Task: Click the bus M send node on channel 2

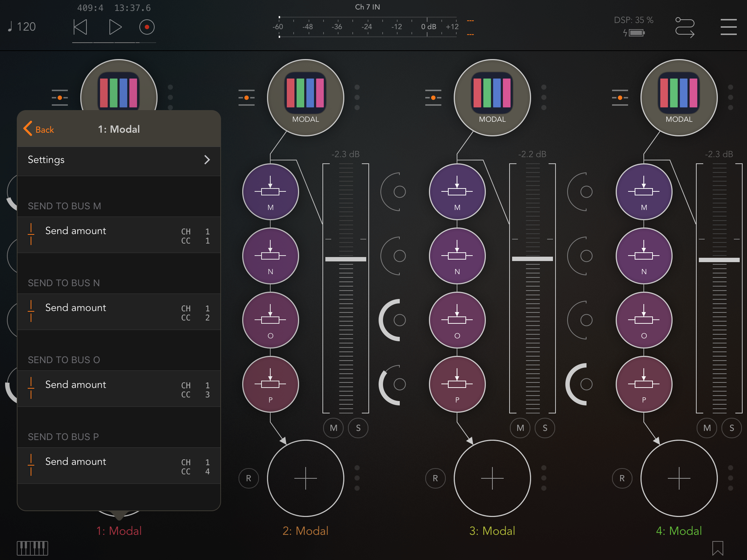Action: [270, 192]
